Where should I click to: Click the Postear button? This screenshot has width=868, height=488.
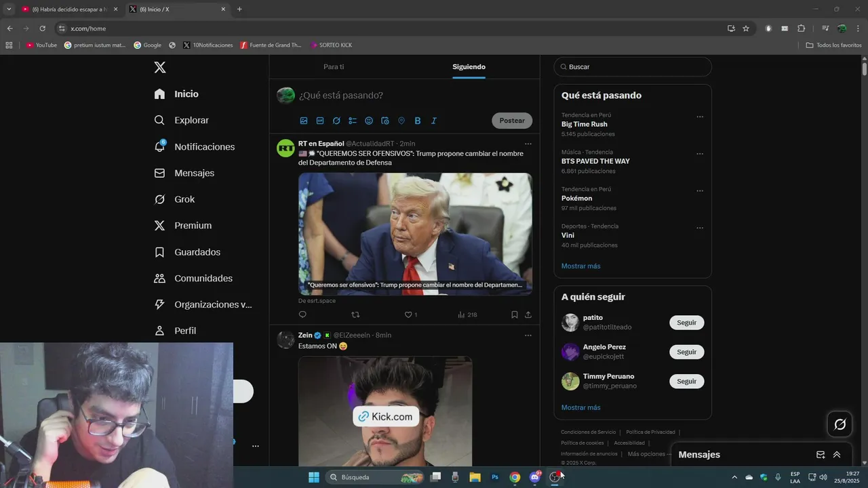pos(512,121)
